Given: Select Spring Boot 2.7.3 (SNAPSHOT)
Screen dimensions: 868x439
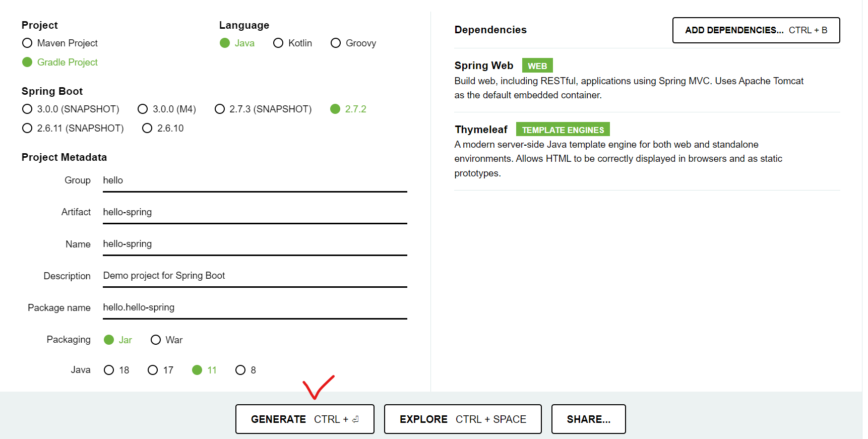Looking at the screenshot, I should 220,109.
